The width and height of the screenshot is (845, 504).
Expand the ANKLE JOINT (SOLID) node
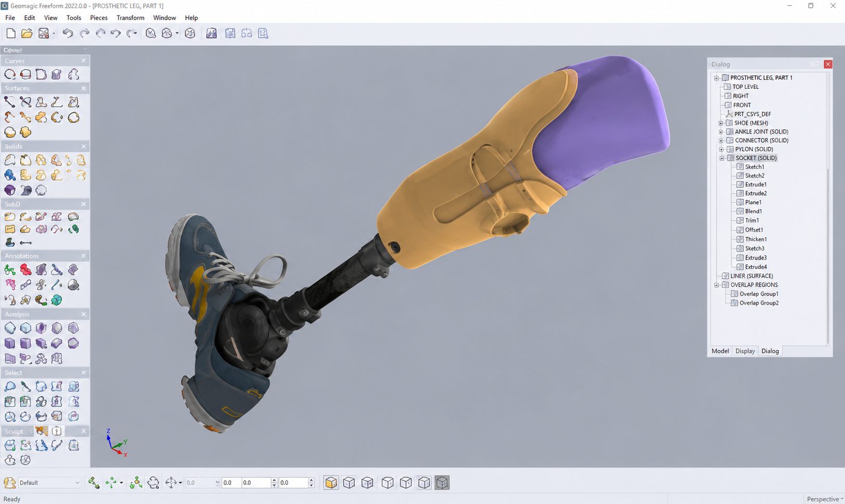point(721,132)
